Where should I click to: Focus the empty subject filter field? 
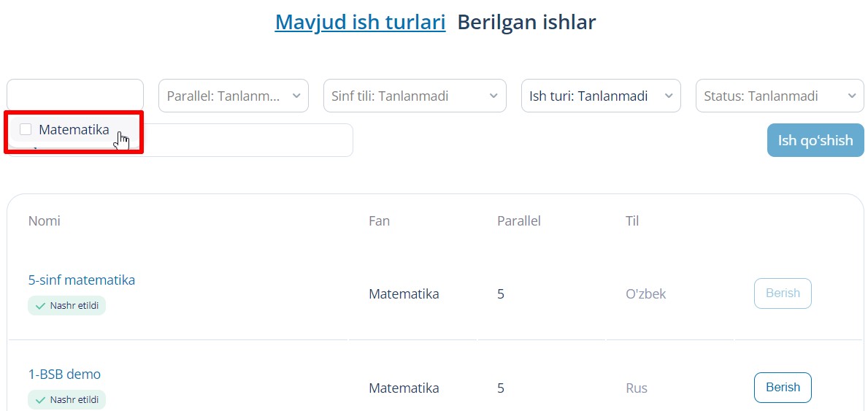click(75, 95)
